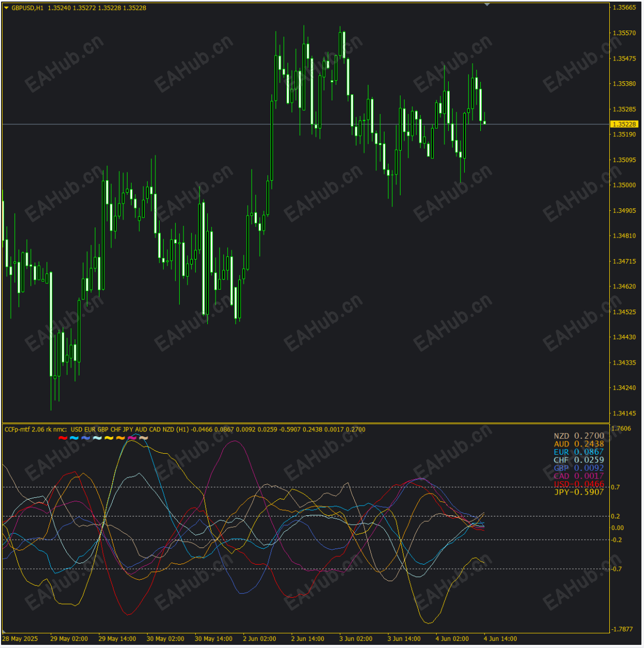Click the 0.00 level label on indicator scale
644x648 pixels.
(x=618, y=528)
